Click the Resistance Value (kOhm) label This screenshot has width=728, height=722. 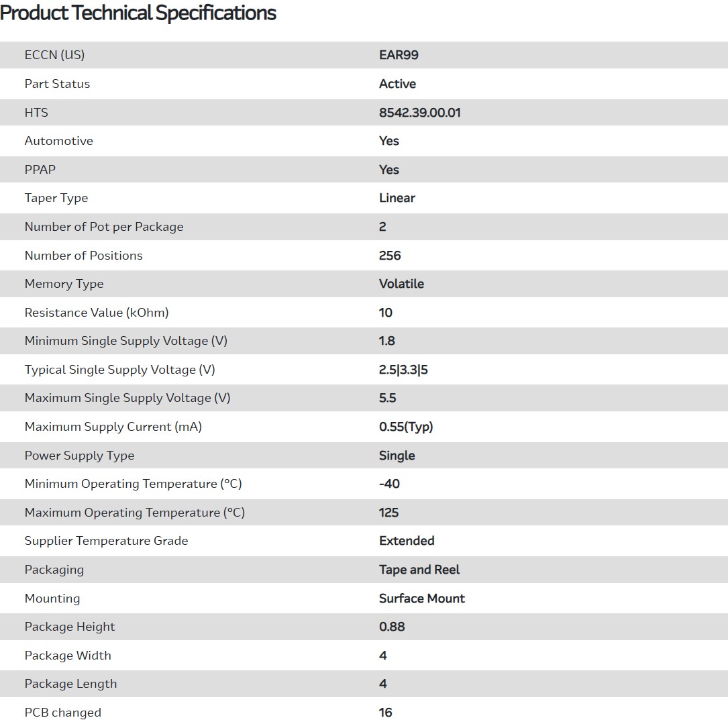(x=96, y=313)
